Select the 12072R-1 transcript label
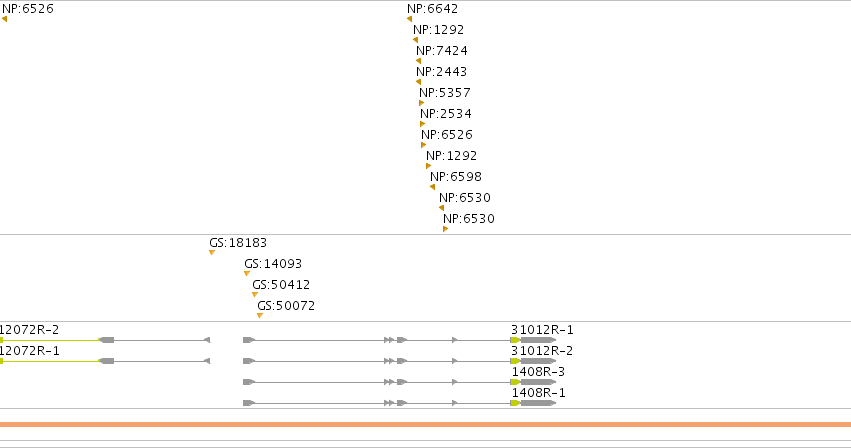Image resolution: width=851 pixels, height=448 pixels. tap(29, 351)
